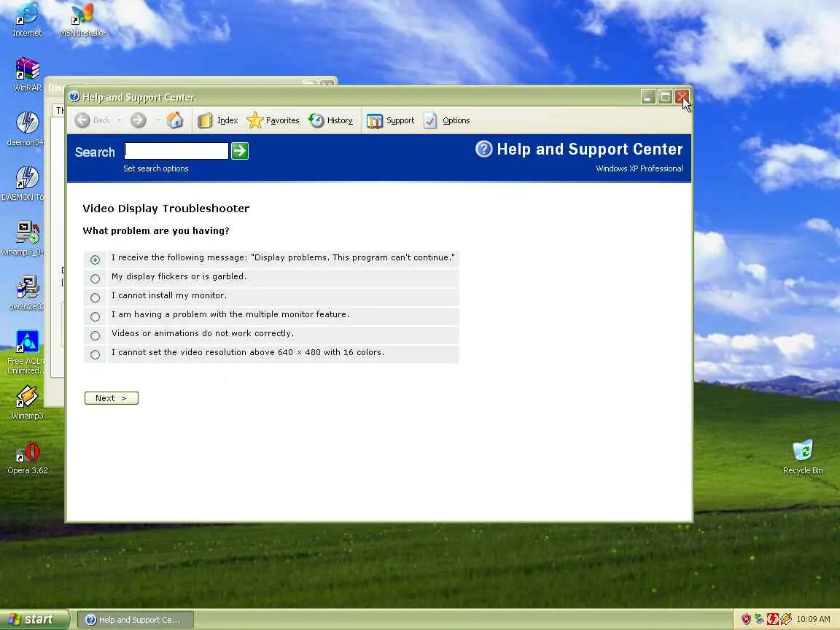
Task: Click the green search go arrow
Action: pyautogui.click(x=239, y=151)
